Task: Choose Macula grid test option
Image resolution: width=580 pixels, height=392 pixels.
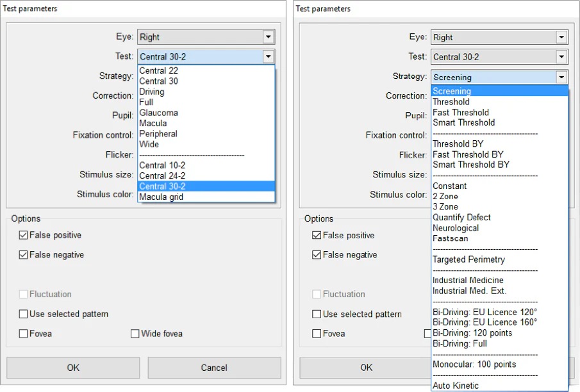Action: [206, 197]
